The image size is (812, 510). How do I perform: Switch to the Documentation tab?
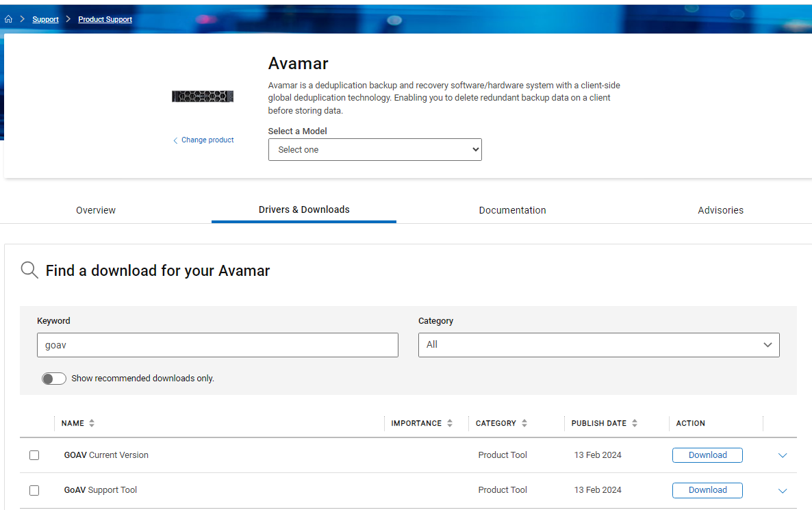coord(512,210)
